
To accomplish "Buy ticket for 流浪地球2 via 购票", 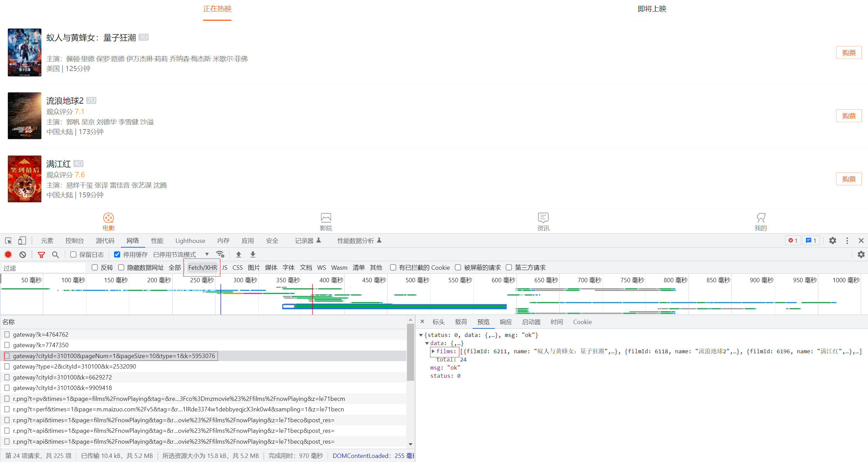I will [x=849, y=116].
